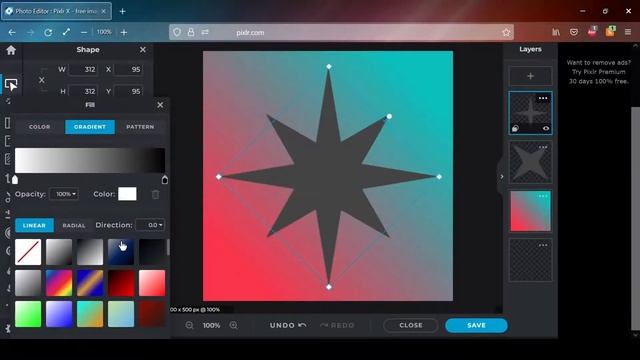Close the Shape panel
This screenshot has width=640, height=360.
142,49
